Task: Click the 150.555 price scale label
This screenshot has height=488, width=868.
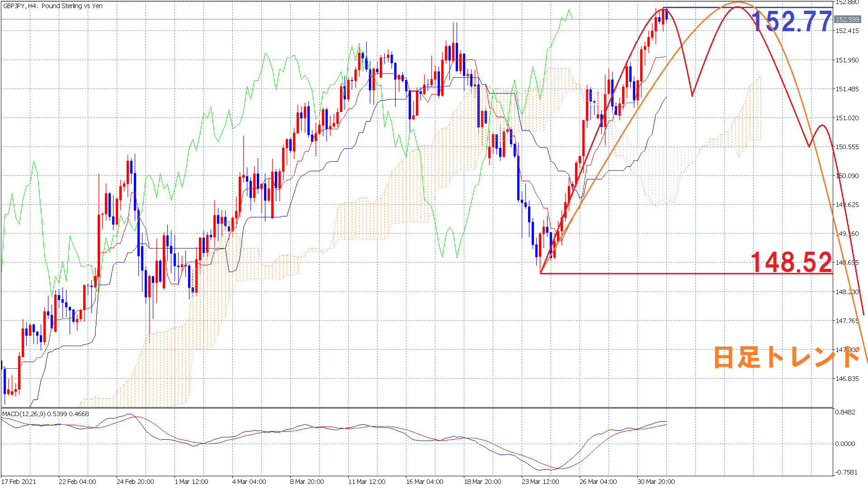Action: pos(847,147)
